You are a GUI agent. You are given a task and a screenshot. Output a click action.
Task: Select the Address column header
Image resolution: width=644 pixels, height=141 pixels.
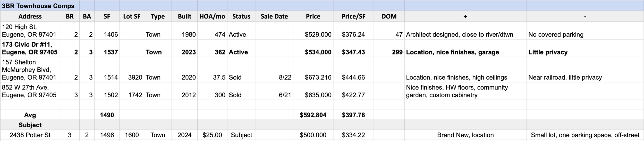30,16
